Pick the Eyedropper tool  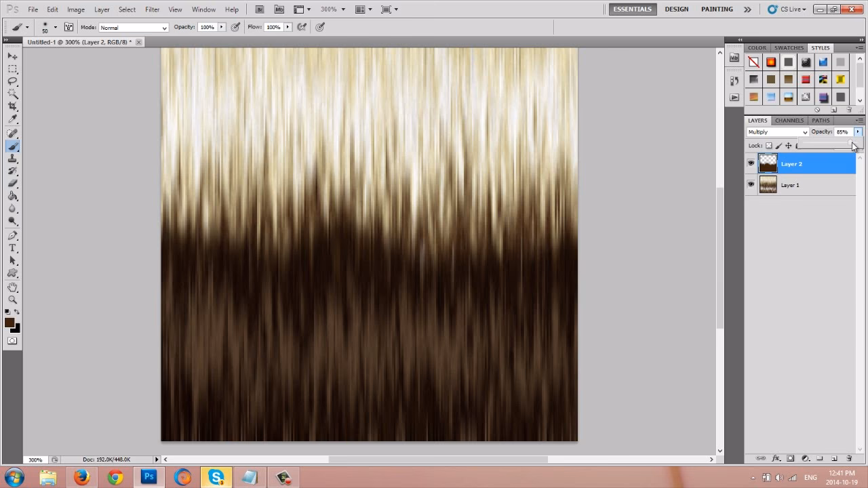point(12,120)
